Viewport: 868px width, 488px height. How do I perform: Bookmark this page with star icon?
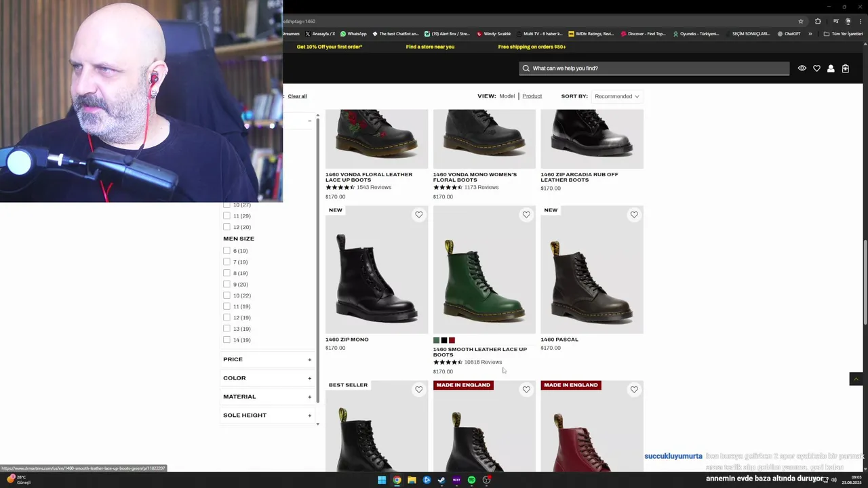[801, 22]
